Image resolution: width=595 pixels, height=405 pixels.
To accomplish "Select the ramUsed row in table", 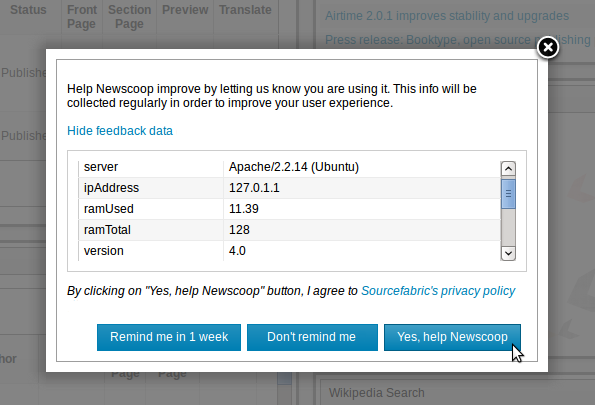I will [290, 209].
